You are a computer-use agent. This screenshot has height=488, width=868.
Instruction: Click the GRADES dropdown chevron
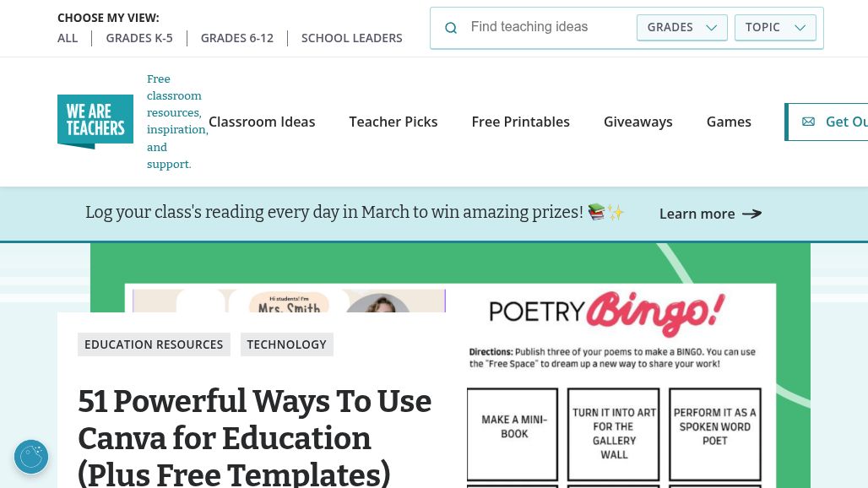(711, 28)
